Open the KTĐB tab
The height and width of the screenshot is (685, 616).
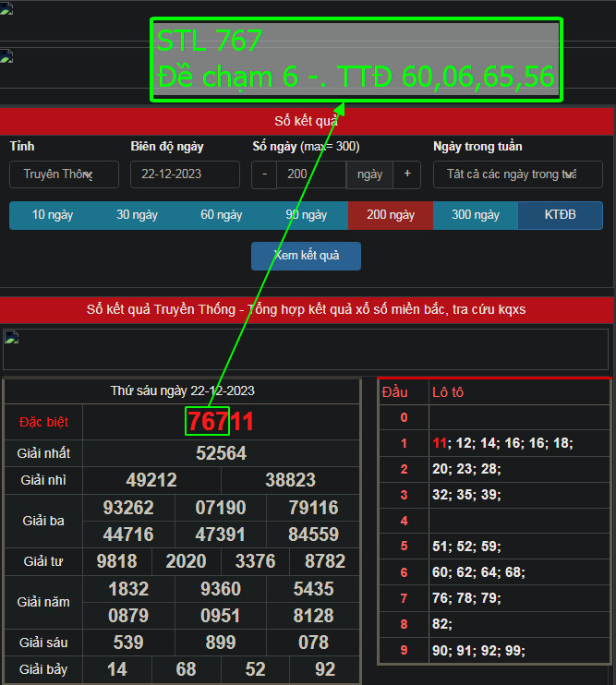pos(560,215)
